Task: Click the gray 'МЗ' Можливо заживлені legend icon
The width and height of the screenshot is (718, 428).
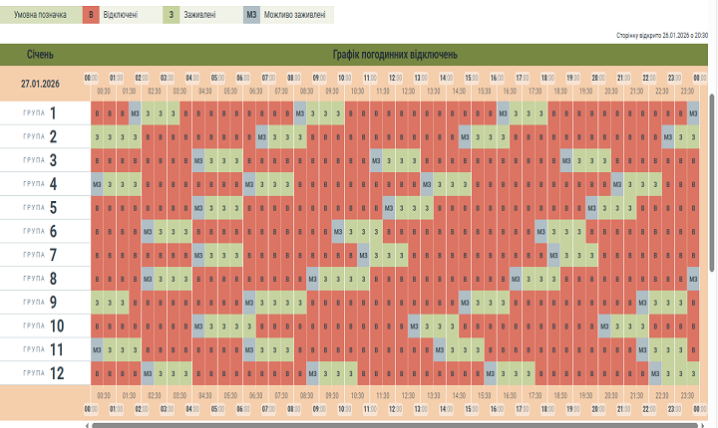Action: pos(252,16)
